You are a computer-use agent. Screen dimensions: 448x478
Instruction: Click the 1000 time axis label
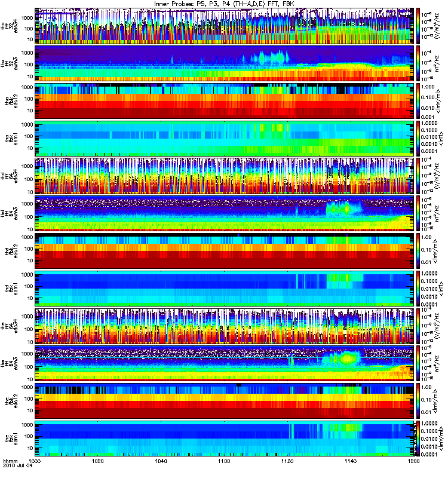35,461
